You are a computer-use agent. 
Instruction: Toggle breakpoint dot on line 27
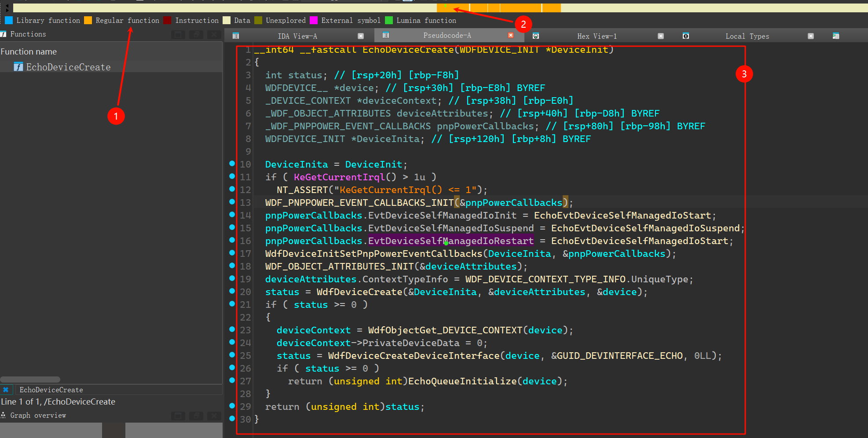tap(232, 380)
